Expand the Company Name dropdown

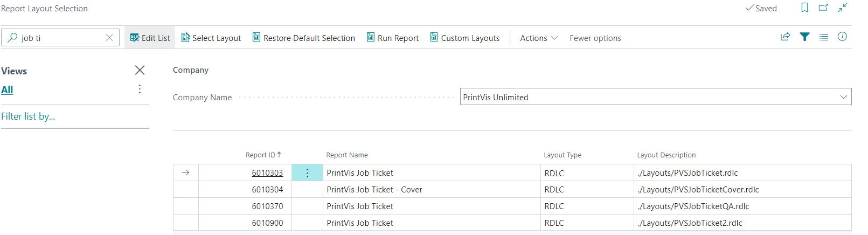click(843, 97)
